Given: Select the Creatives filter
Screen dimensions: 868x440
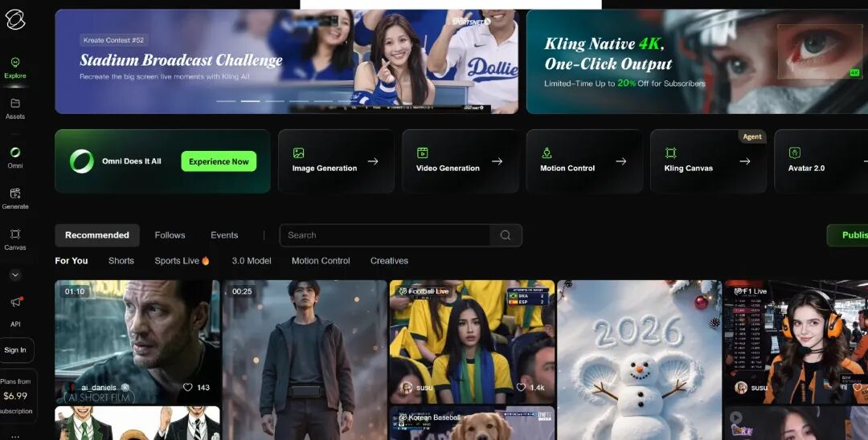Looking at the screenshot, I should [x=389, y=261].
